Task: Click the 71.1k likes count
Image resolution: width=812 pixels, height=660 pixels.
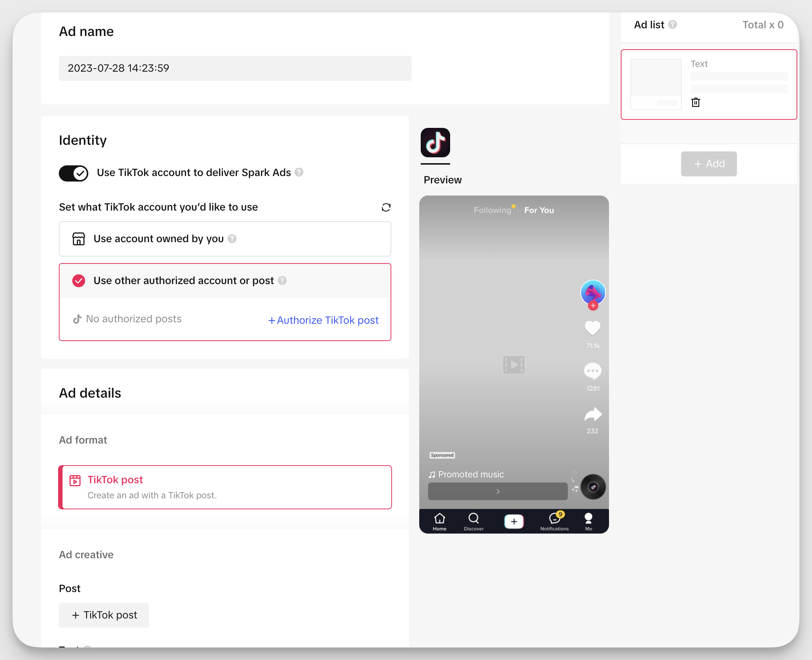Action: click(x=592, y=345)
